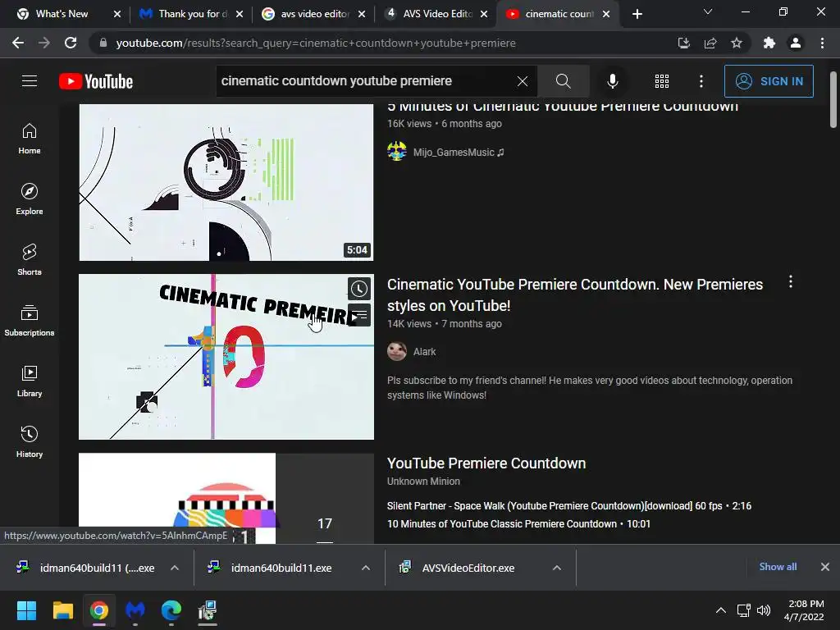Open the YouTube apps grid icon
840x630 pixels.
pos(662,81)
